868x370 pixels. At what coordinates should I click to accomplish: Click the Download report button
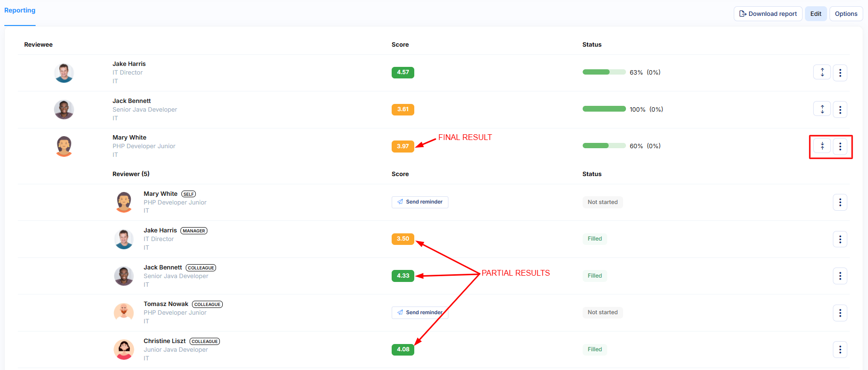pos(768,14)
